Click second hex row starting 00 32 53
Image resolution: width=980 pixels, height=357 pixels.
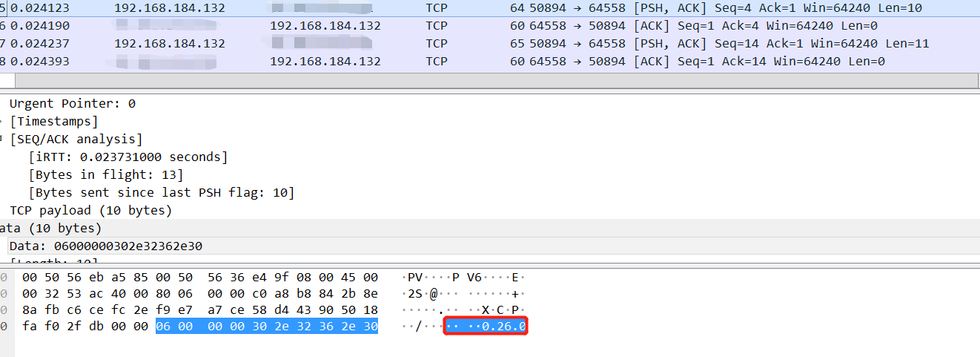tap(200, 293)
